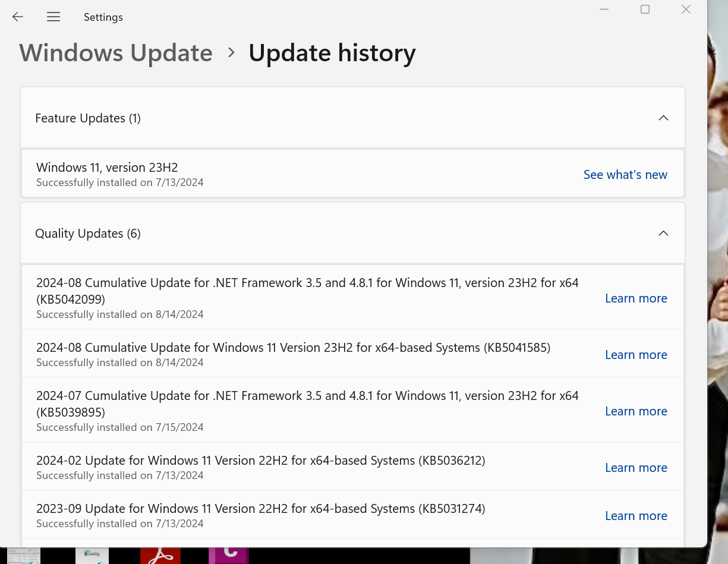Collapse the Quality Updates section
The image size is (728, 564).
pyautogui.click(x=663, y=234)
